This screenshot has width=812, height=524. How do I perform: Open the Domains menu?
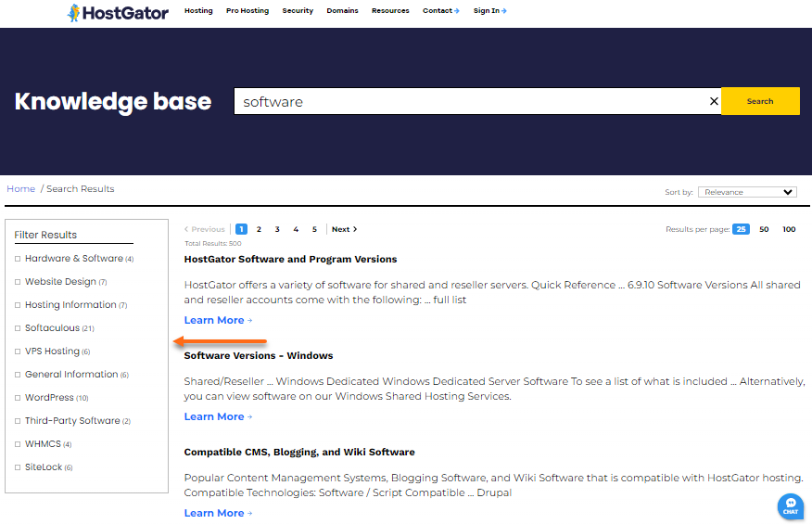coord(342,11)
